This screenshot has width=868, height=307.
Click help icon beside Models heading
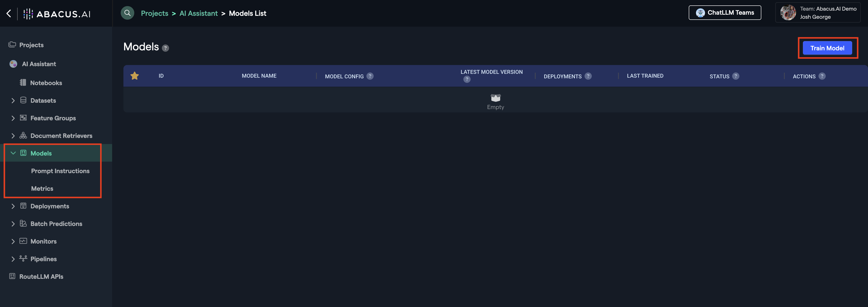point(165,48)
